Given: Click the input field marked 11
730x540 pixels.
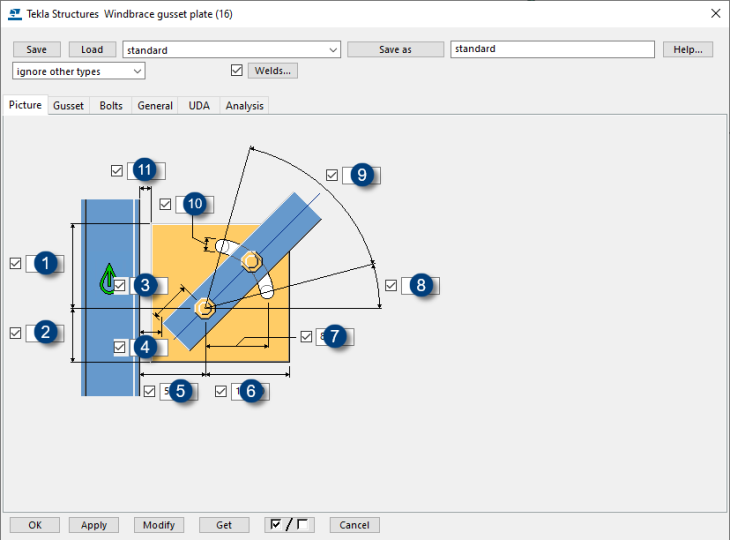Looking at the screenshot, I should (146, 171).
